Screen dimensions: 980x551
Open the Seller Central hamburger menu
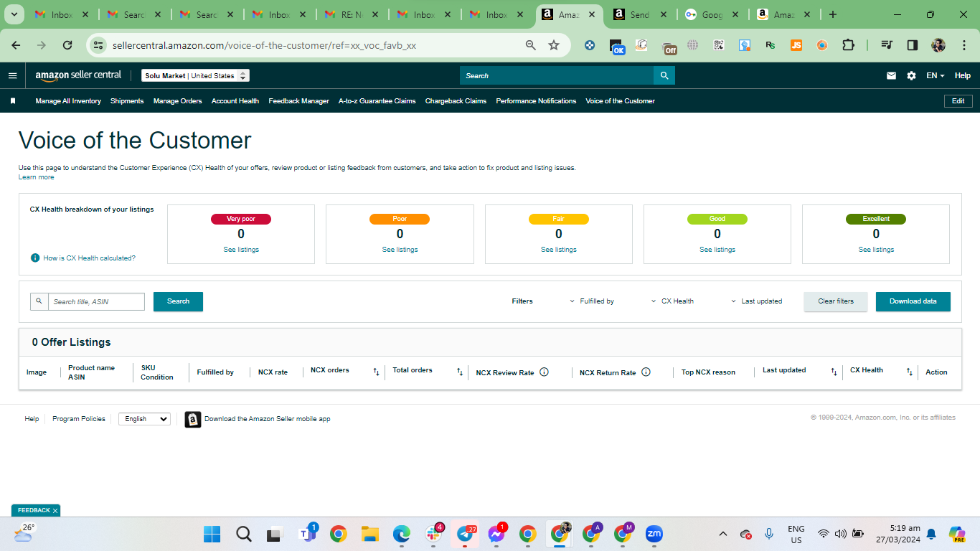(x=13, y=75)
